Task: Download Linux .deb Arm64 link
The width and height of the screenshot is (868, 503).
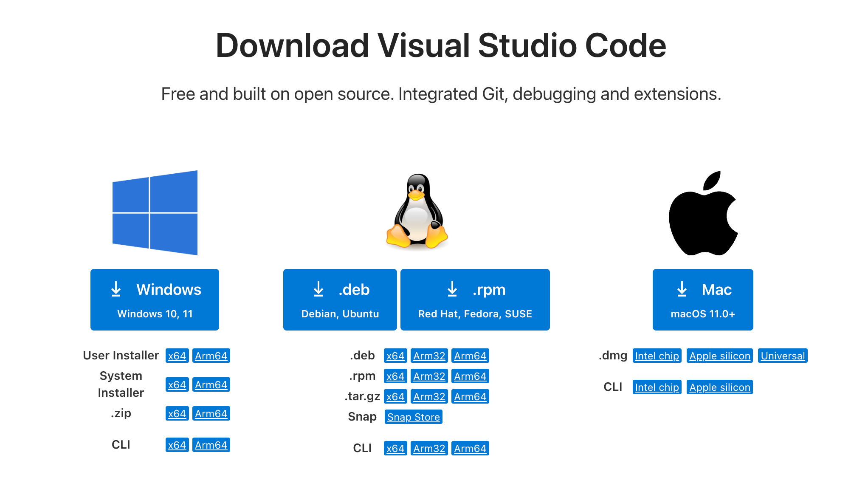Action: 470,356
